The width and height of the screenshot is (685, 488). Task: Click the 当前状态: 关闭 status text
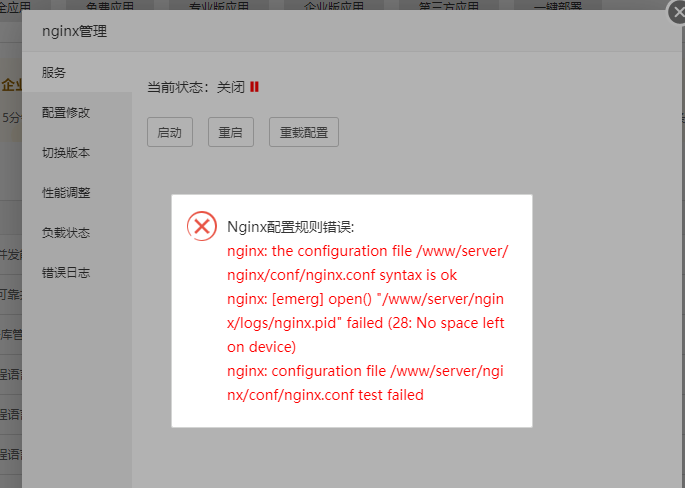[196, 87]
